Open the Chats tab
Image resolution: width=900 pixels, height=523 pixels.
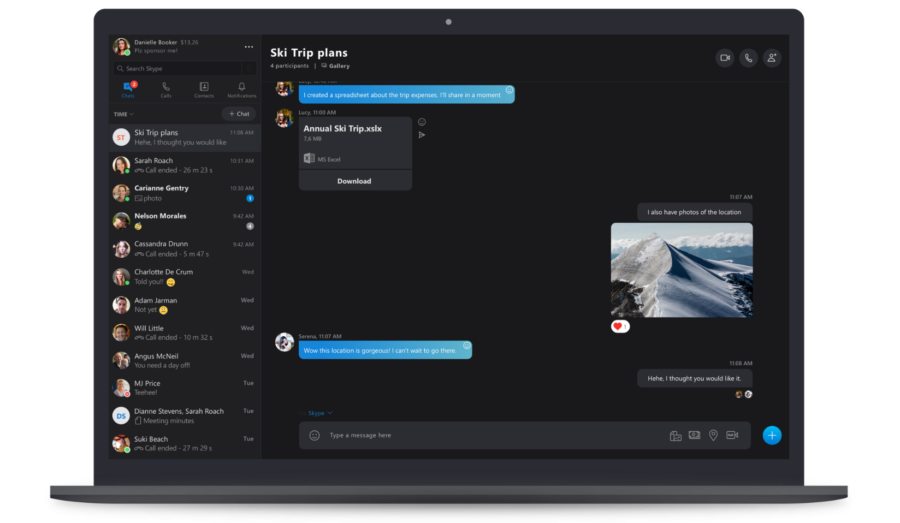(x=128, y=90)
